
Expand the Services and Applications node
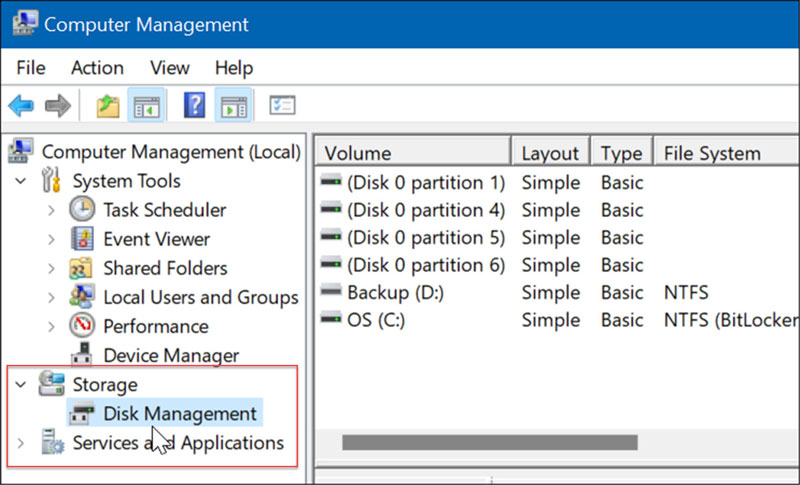tap(21, 442)
